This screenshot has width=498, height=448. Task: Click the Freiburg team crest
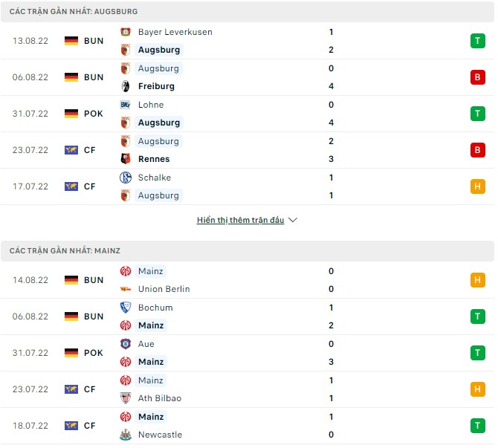coord(126,86)
